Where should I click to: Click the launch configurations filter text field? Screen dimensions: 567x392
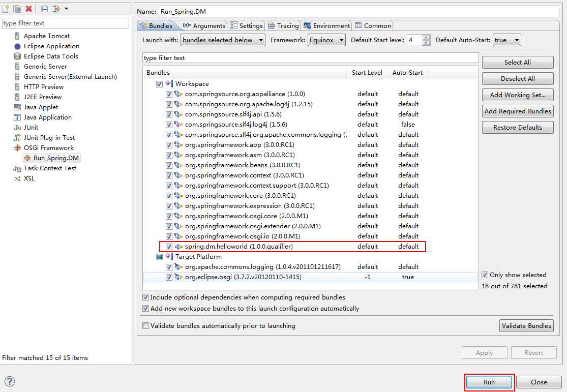pyautogui.click(x=66, y=23)
